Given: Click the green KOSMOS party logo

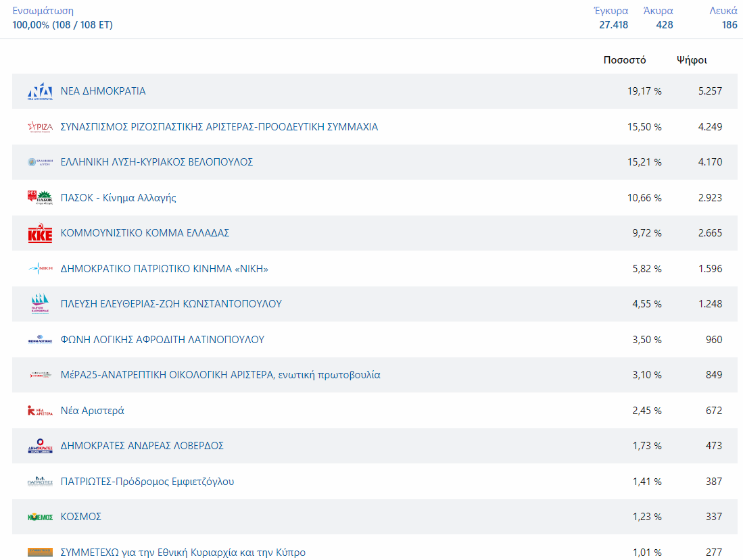Looking at the screenshot, I should click(x=40, y=517).
